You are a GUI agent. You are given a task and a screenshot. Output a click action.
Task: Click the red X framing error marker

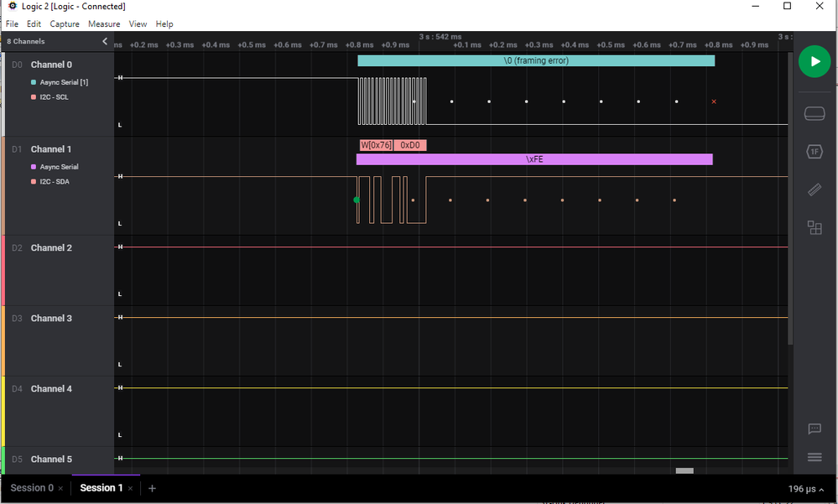[714, 101]
